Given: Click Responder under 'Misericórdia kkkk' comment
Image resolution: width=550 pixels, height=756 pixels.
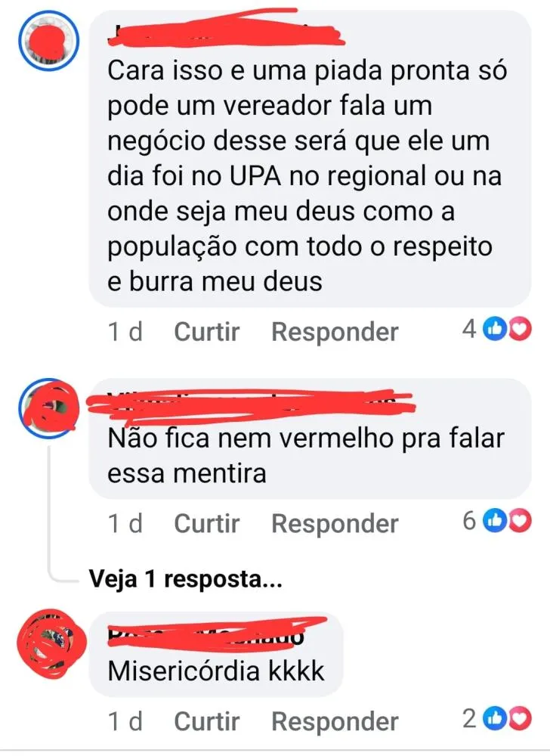Looking at the screenshot, I should pos(335,722).
